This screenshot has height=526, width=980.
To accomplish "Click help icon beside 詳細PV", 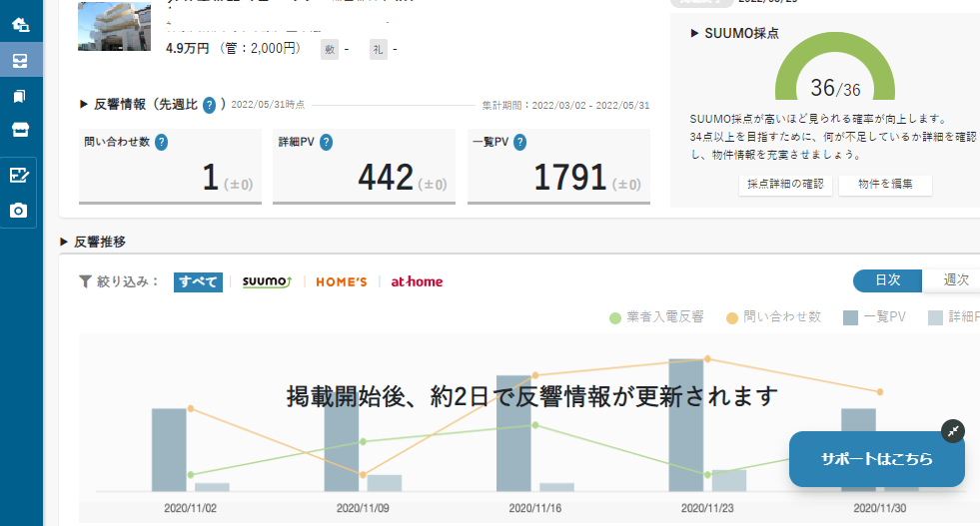I will point(326,143).
